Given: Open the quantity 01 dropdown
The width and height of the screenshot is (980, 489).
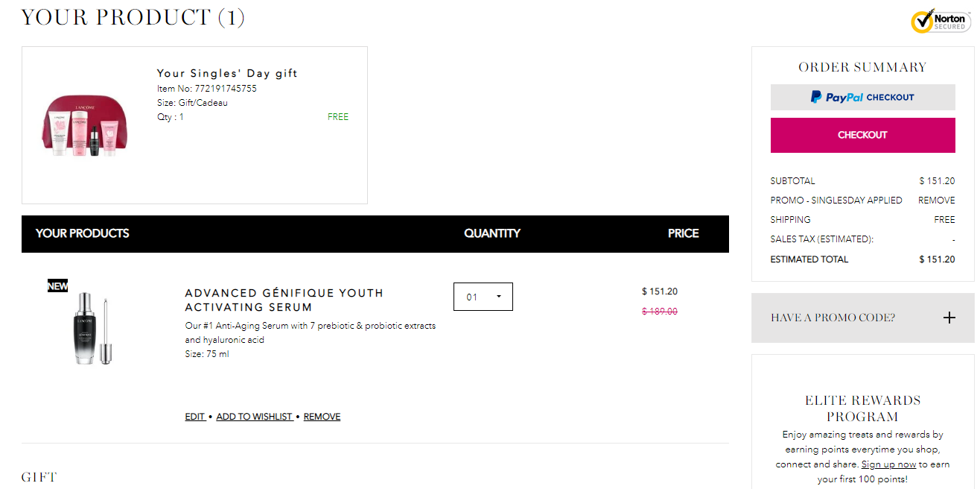Looking at the screenshot, I should point(483,297).
